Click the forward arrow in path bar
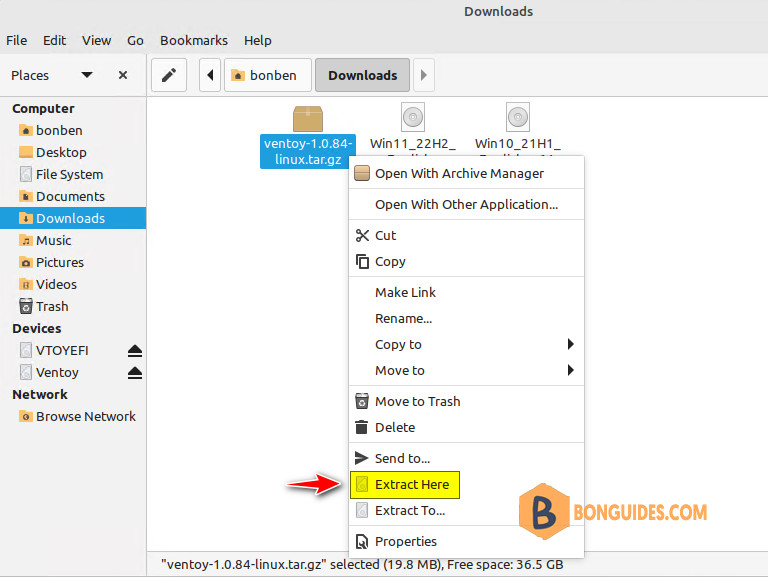Viewport: 768px width, 577px height. tap(424, 75)
